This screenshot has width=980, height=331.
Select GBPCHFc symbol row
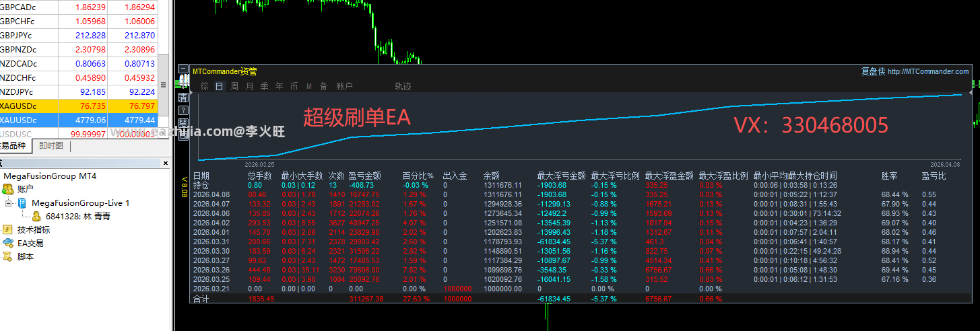[x=79, y=21]
